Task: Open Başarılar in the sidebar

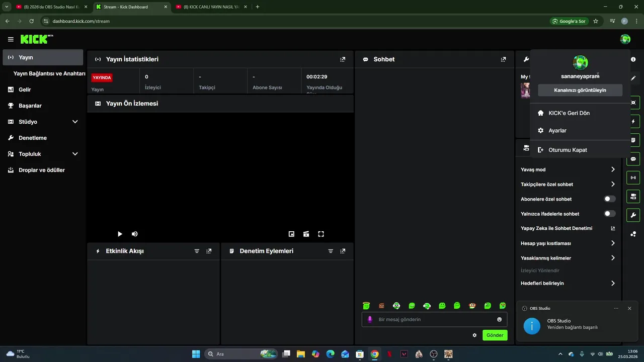Action: pyautogui.click(x=43, y=106)
